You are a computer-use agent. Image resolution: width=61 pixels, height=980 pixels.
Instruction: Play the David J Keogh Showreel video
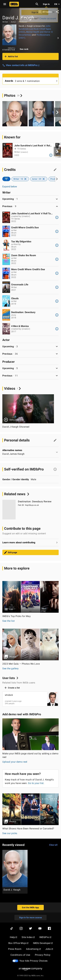tap(28, 409)
